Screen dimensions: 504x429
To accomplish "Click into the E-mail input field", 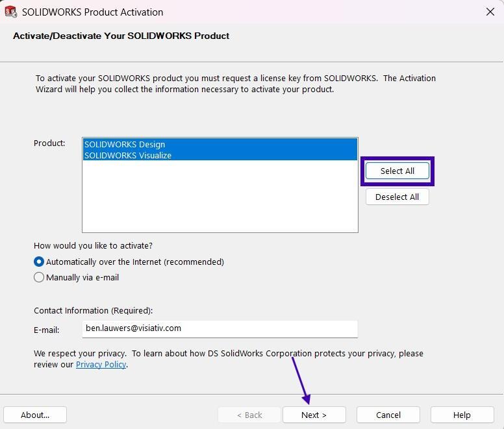I will 220,329.
